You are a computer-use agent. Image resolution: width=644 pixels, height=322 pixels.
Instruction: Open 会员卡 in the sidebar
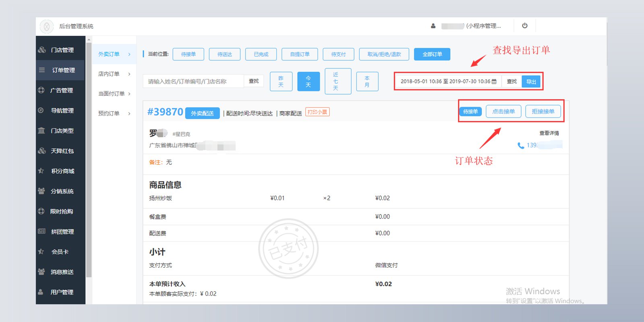pos(60,252)
